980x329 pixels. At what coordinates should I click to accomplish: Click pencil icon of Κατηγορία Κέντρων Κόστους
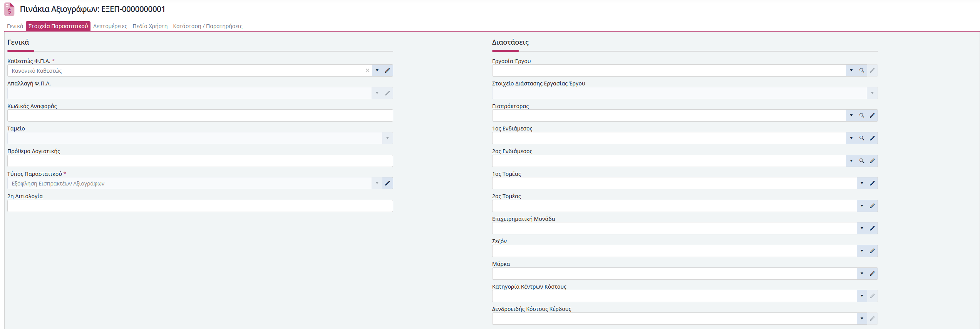(872, 296)
